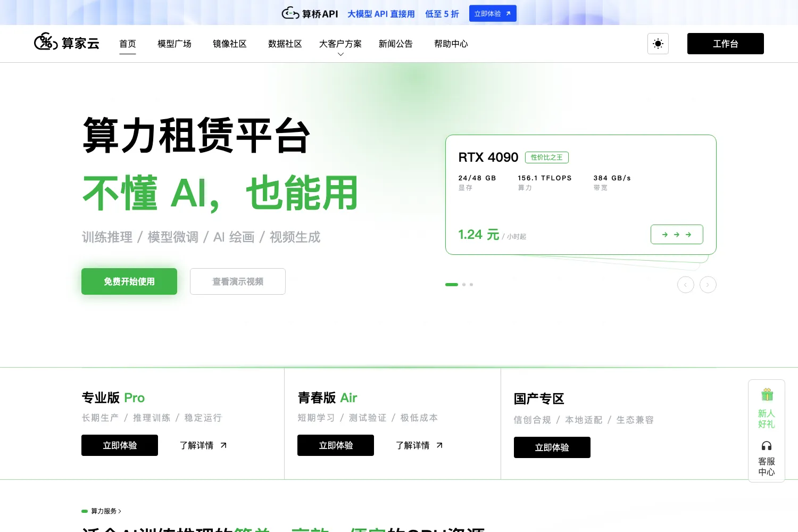The width and height of the screenshot is (798, 532).
Task: Click the 青春版 Air heading
Action: coord(328,398)
